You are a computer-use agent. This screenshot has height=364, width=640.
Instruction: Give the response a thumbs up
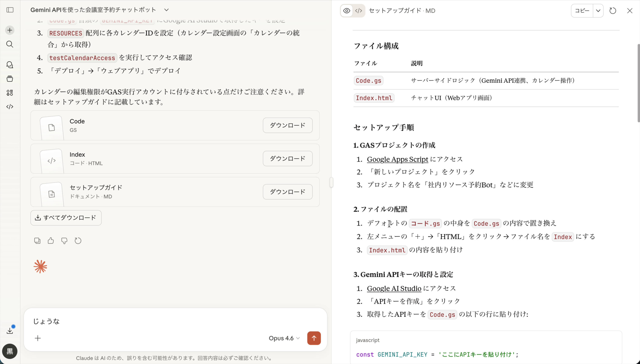50,240
